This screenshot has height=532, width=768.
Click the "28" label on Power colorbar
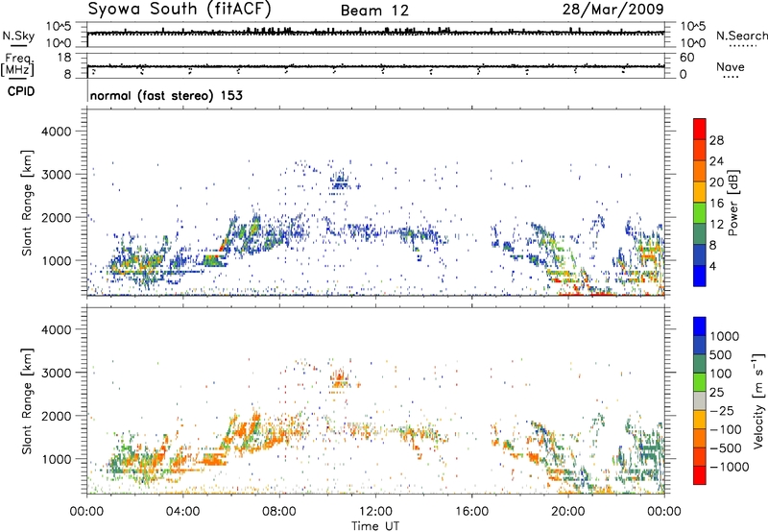(x=716, y=140)
